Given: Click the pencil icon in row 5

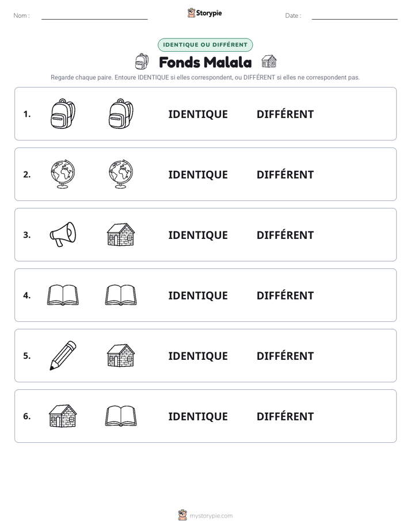Looking at the screenshot, I should (63, 355).
